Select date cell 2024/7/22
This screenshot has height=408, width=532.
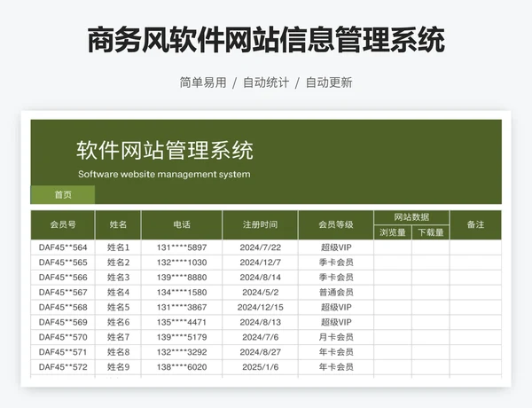coord(260,247)
